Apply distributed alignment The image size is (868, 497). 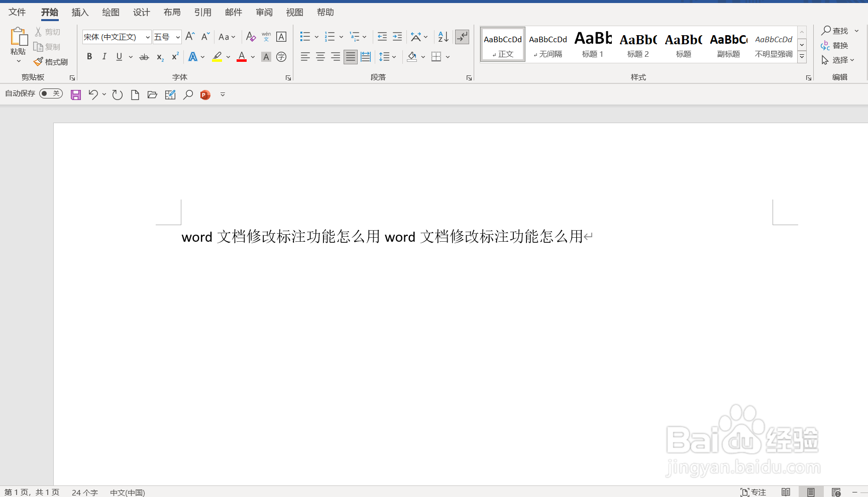(366, 57)
